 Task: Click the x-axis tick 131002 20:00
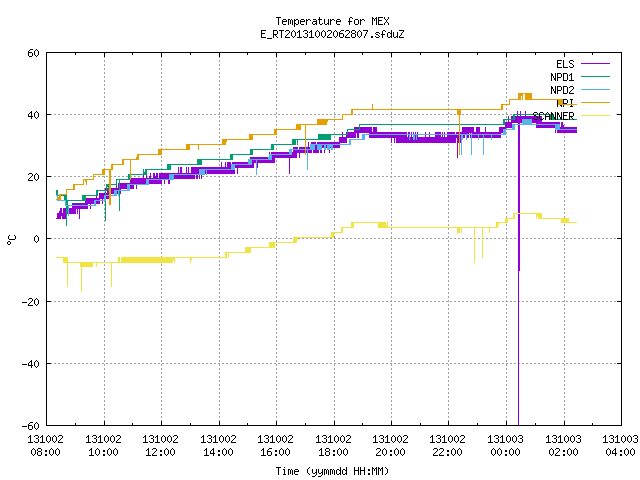(x=391, y=446)
